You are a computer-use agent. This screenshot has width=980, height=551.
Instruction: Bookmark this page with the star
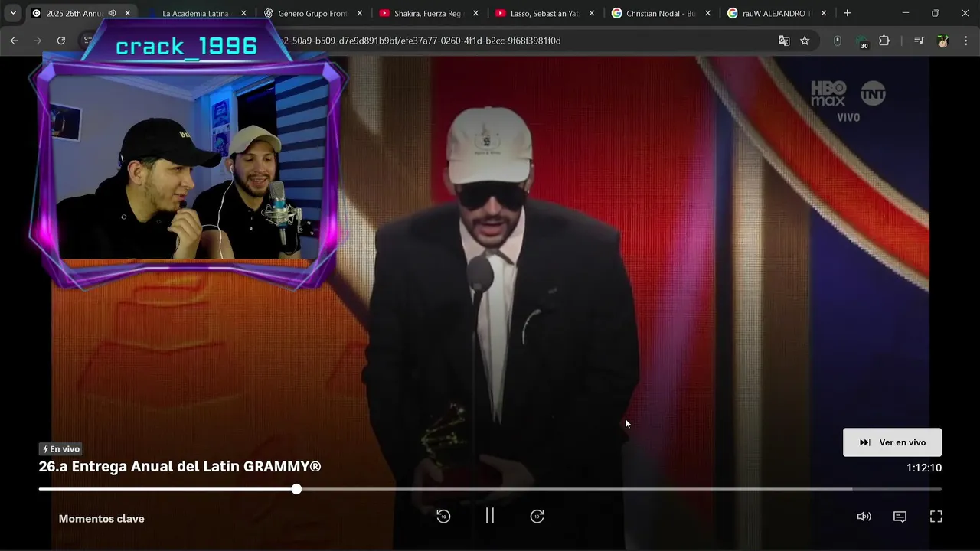tap(805, 41)
